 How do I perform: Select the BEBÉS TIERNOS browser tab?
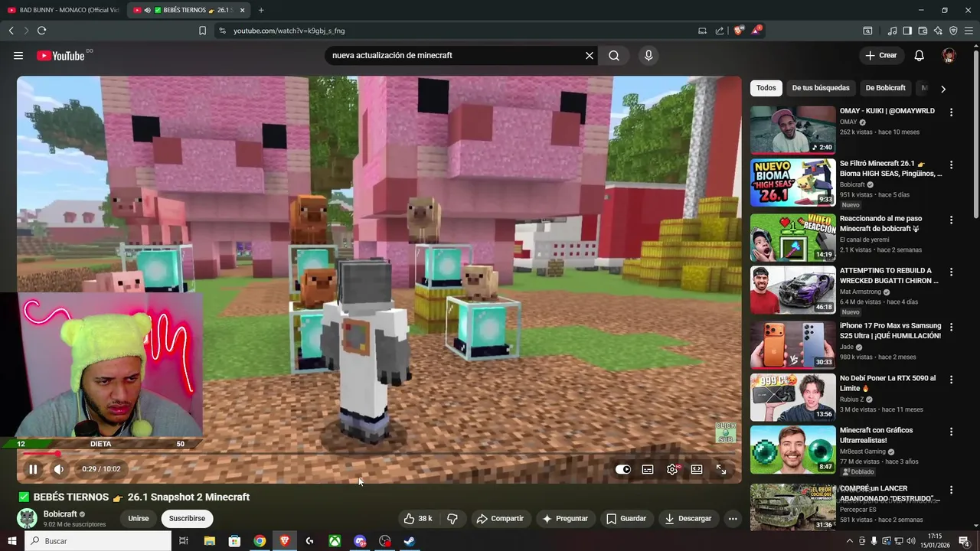click(x=188, y=10)
